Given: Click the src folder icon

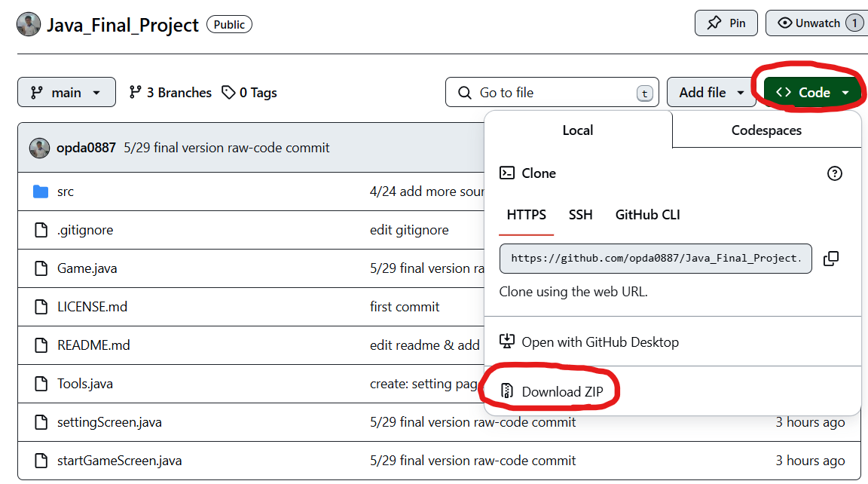Looking at the screenshot, I should (x=41, y=191).
